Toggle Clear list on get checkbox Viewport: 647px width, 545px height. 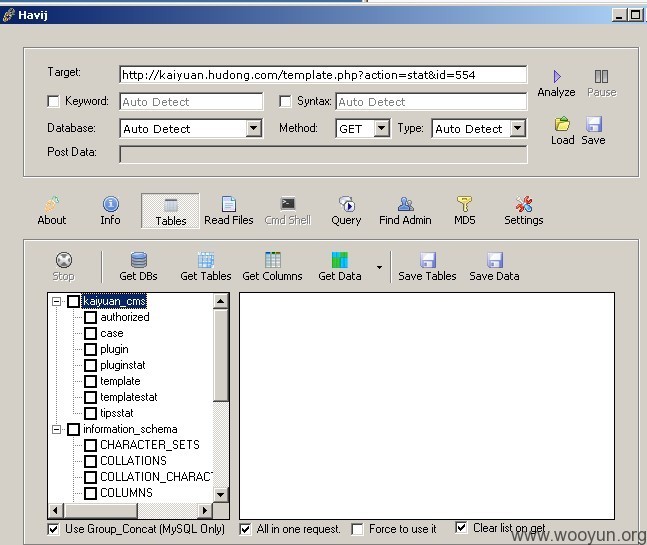tap(461, 527)
